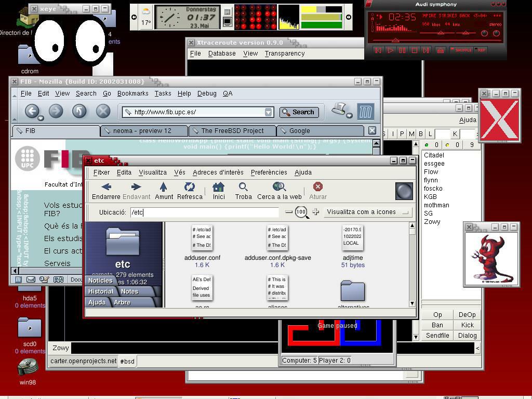
Task: Go to Inici home in file manager
Action: pos(219,191)
